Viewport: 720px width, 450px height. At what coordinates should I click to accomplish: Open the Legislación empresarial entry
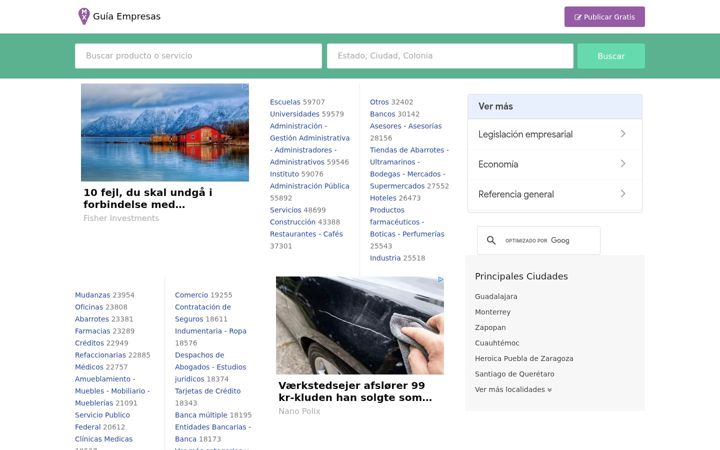[x=555, y=134]
